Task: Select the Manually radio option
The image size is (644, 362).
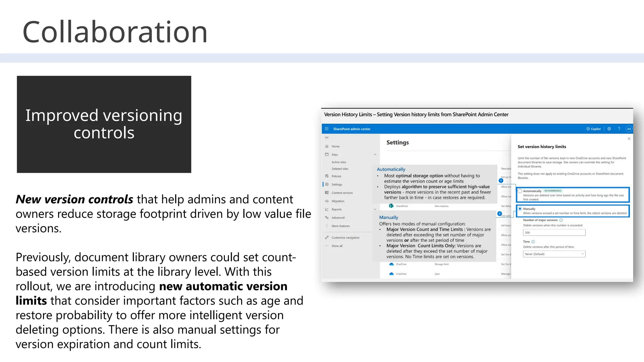Action: click(x=520, y=209)
